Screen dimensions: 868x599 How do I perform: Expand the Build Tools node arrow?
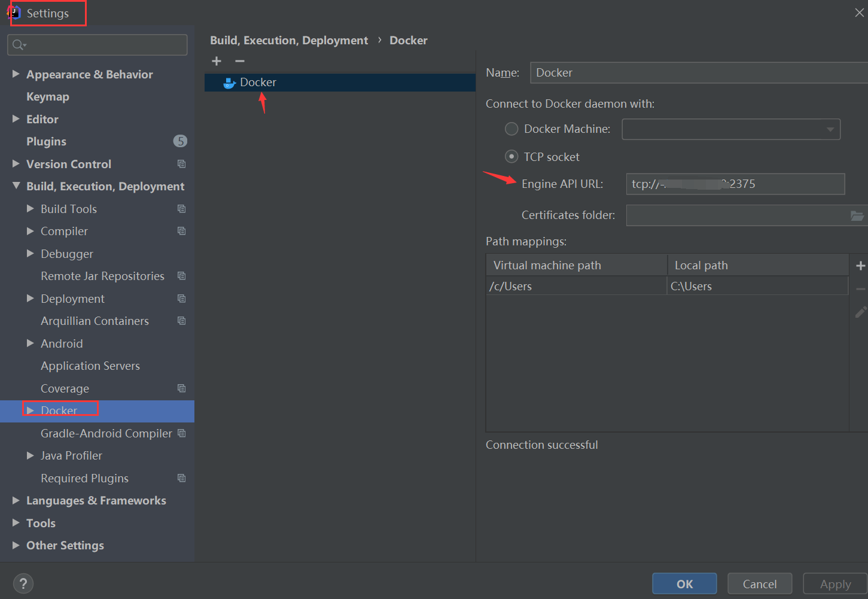(x=31, y=209)
